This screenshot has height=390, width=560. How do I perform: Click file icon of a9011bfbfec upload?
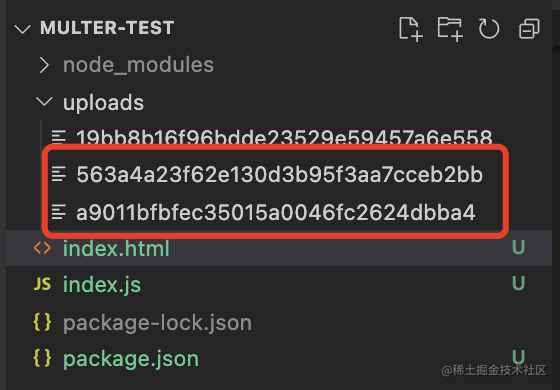[x=59, y=212]
